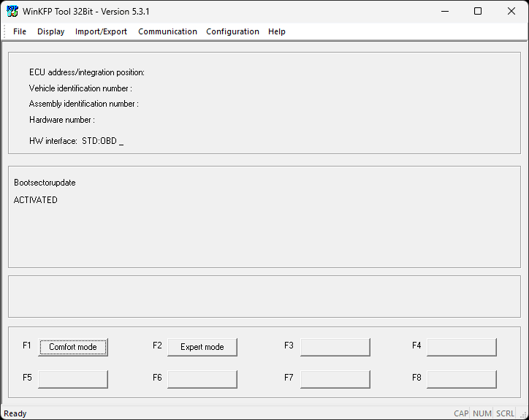Open the Help menu
Viewport: 529px width, 420px height.
[x=277, y=31]
